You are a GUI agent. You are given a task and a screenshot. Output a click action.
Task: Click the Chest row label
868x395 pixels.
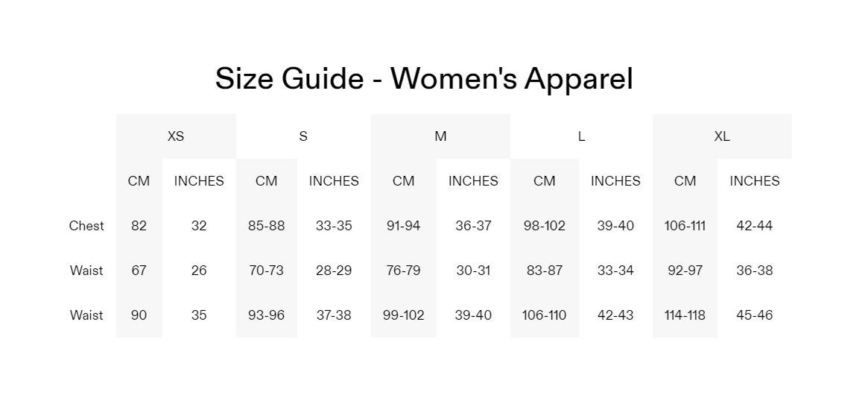pyautogui.click(x=86, y=226)
